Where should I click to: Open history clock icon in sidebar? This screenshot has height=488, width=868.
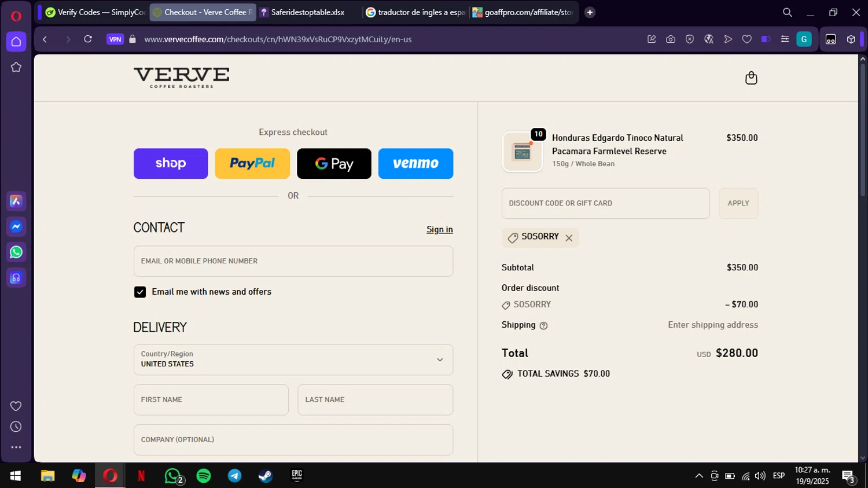pos(16,427)
